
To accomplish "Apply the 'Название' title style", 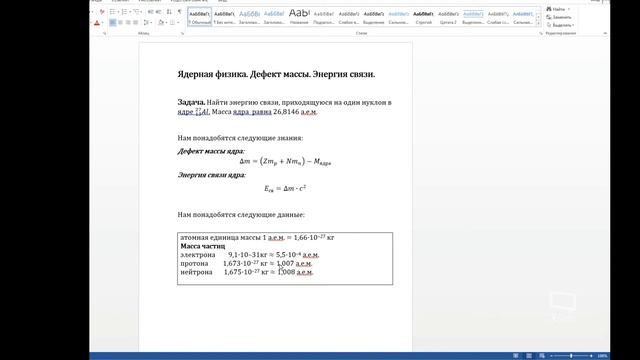I will 299,17.
